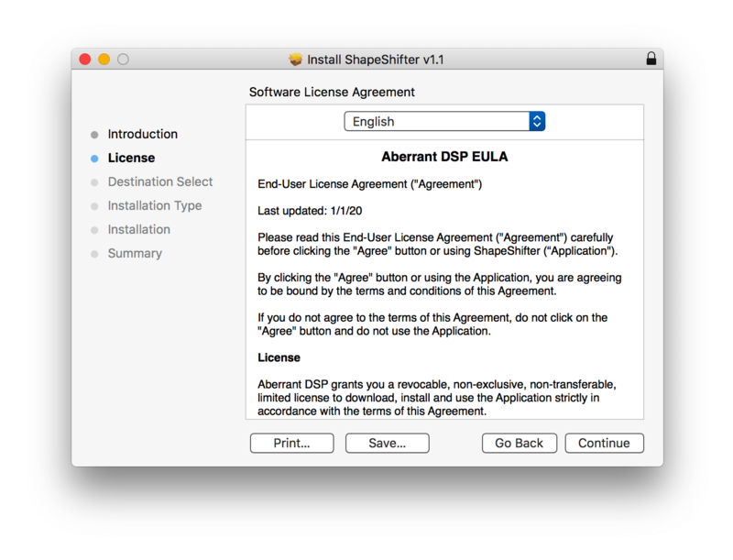Select the Installation Type step

point(155,205)
